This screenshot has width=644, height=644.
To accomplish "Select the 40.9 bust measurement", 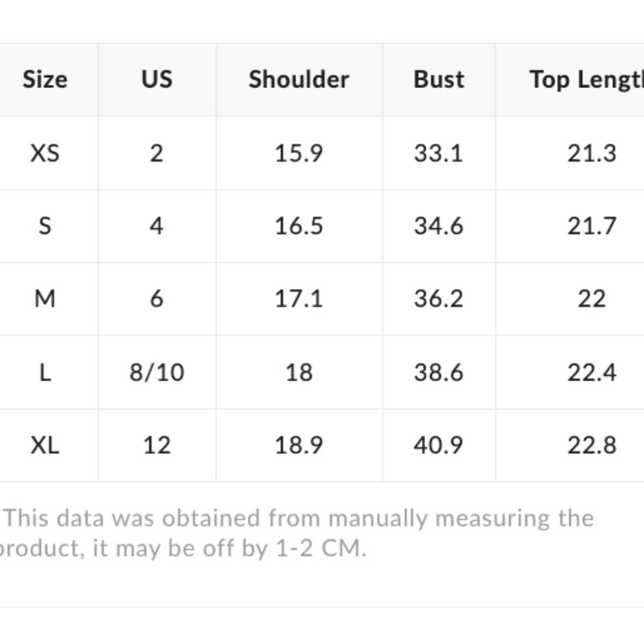I will coord(439,445).
